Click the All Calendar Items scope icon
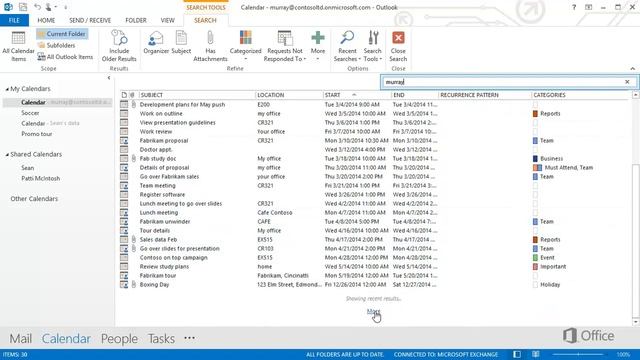The image size is (640, 360). tap(18, 46)
